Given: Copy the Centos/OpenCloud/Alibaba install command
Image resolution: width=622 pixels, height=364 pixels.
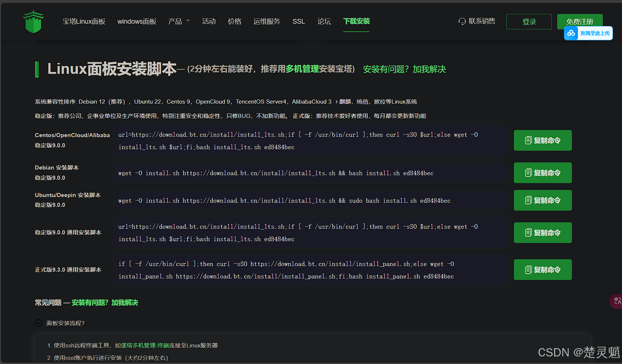Looking at the screenshot, I should click(543, 141).
